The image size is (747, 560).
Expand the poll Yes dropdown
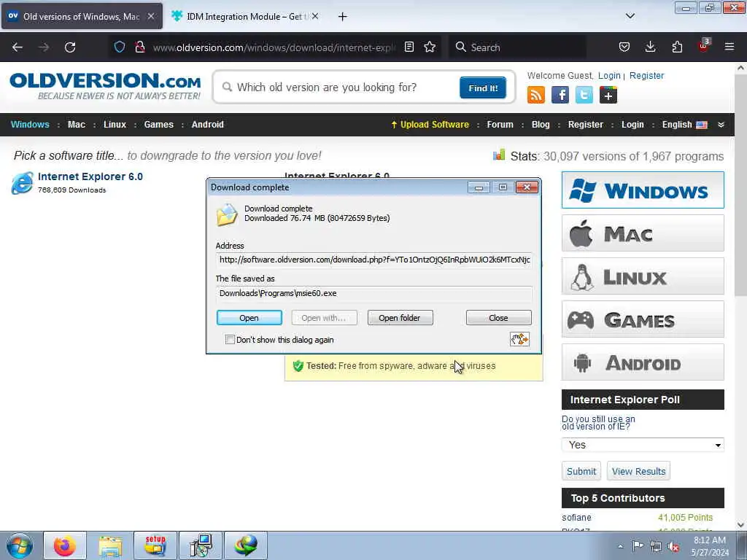pos(643,445)
